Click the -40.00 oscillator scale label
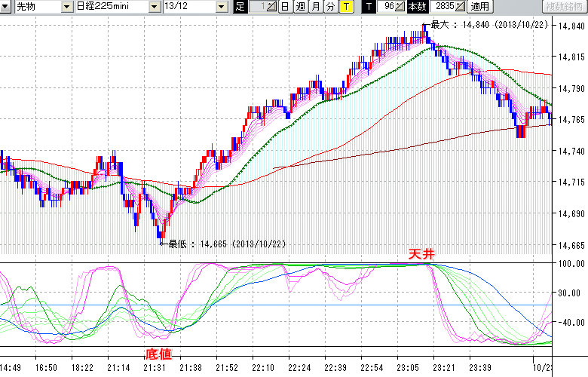588x377 pixels. [x=571, y=322]
